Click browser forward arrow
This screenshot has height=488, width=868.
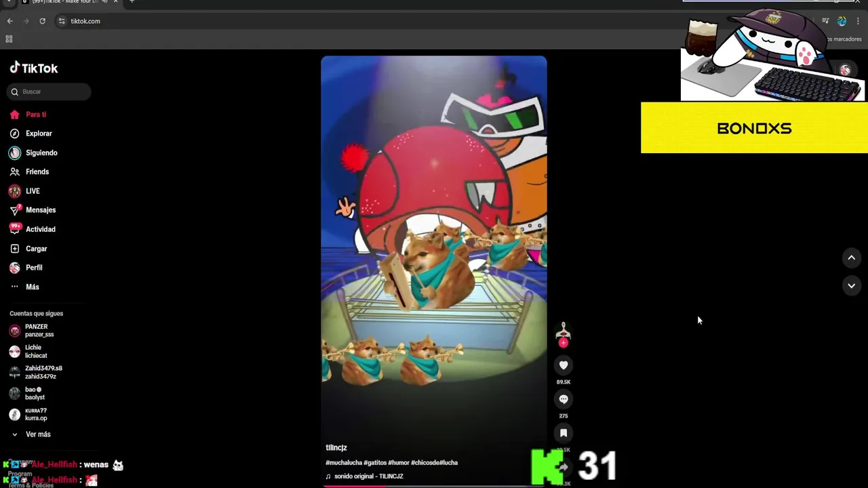click(26, 21)
